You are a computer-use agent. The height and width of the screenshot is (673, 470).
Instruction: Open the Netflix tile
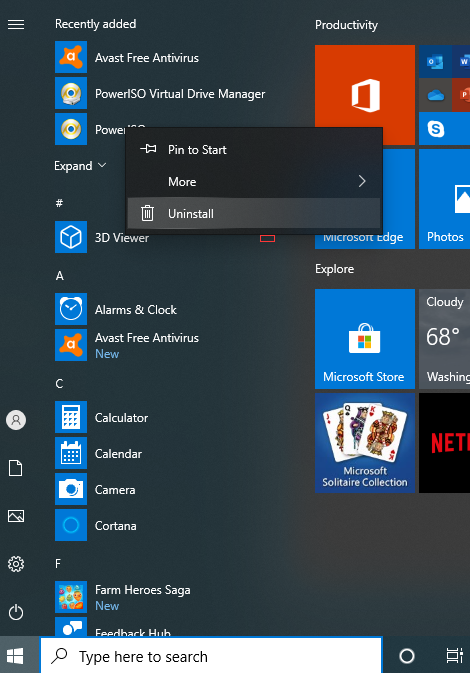click(444, 443)
